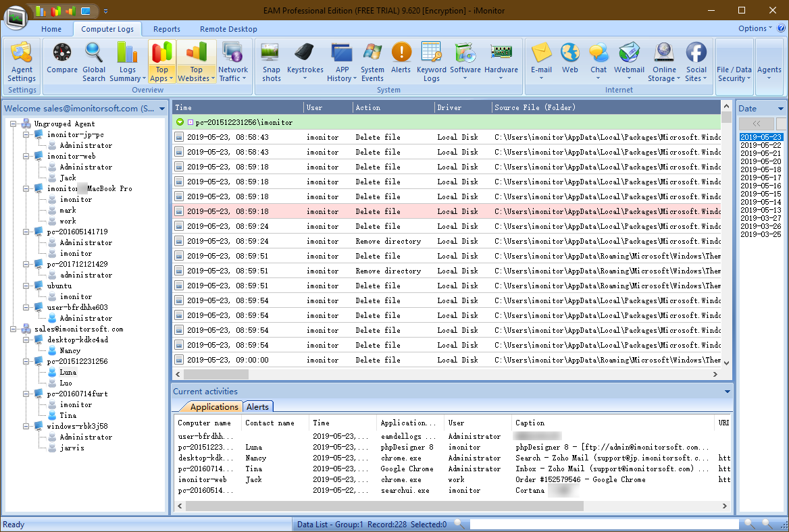789x532 pixels.
Task: Switch to the Applications activity tab
Action: click(x=214, y=407)
